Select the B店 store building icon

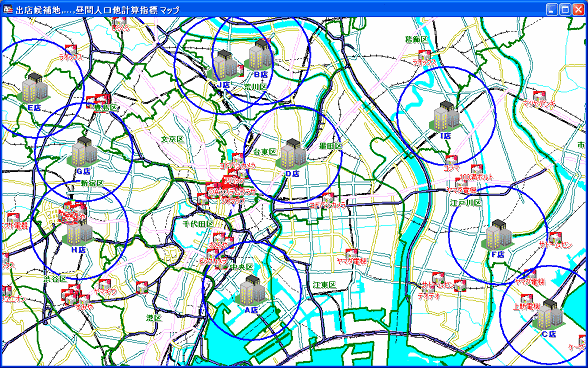[260, 55]
